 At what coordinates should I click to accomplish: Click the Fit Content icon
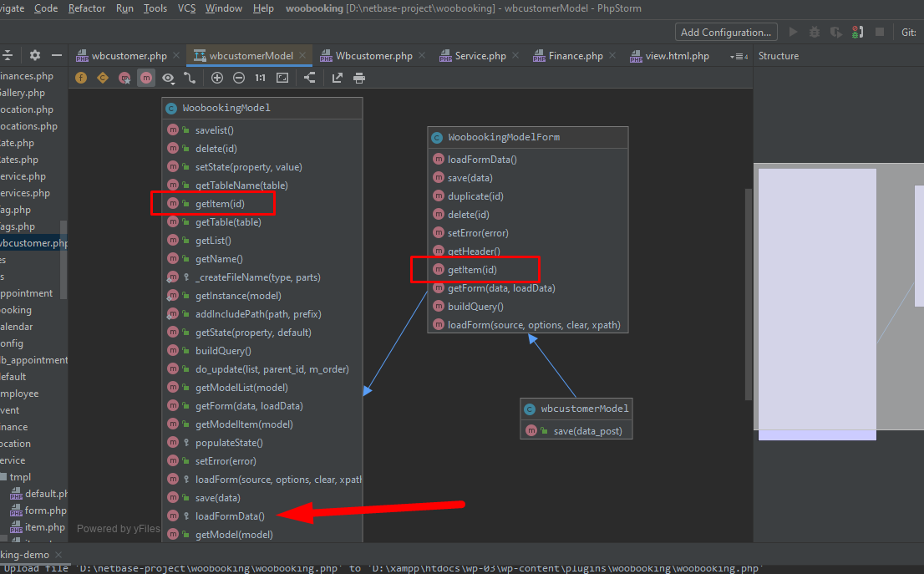282,78
